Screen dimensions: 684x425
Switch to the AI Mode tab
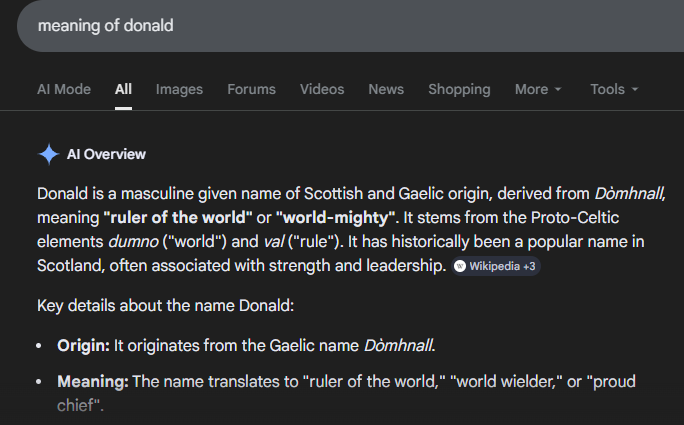[64, 89]
